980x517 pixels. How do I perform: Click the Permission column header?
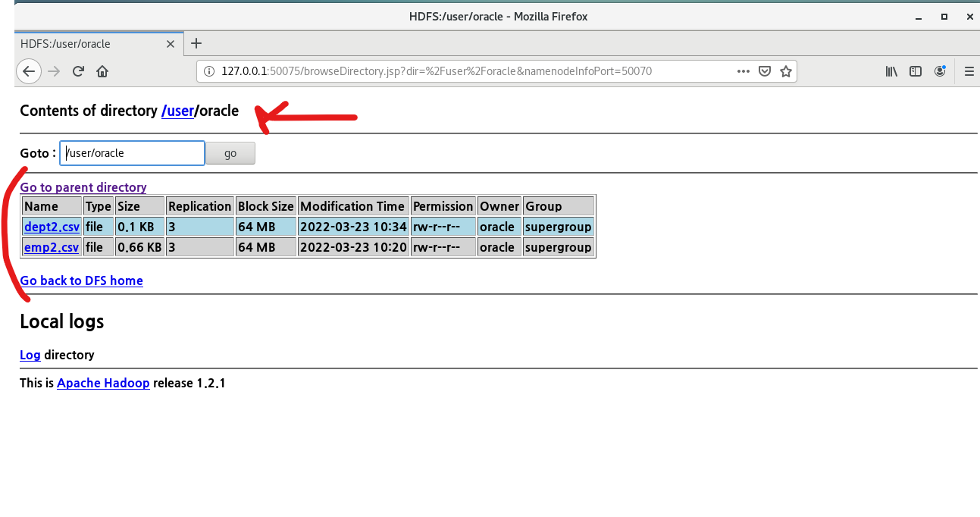[x=443, y=206]
